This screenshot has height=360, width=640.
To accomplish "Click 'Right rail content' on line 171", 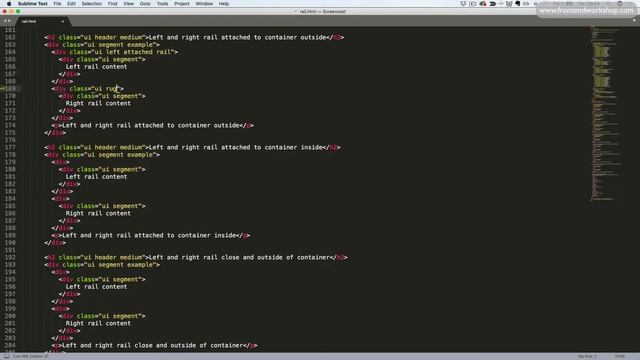I will pyautogui.click(x=98, y=103).
